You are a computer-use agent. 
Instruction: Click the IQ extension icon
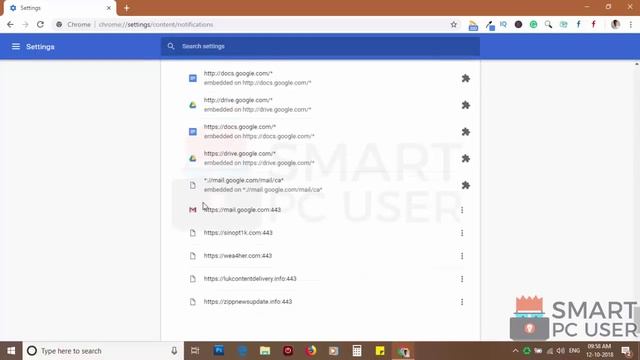click(x=503, y=24)
